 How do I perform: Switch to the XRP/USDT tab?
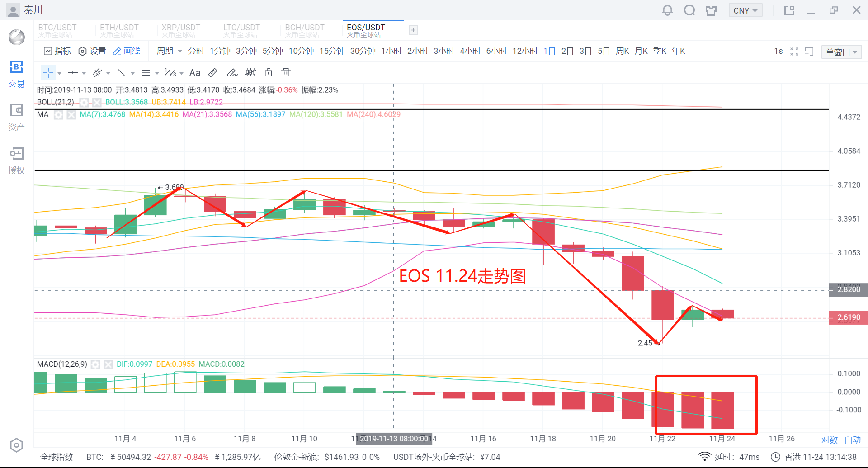(x=181, y=30)
